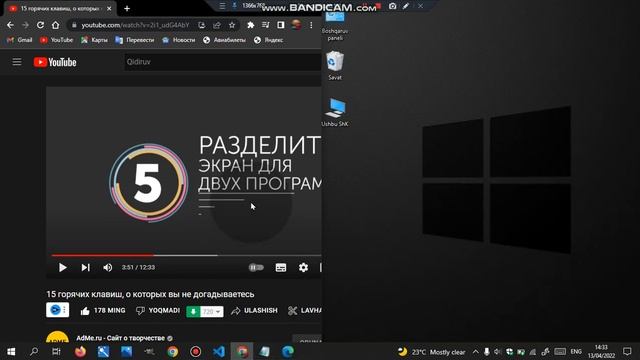Viewport: 640px width, 360px height.
Task: Click the green download button
Action: [x=193, y=311]
